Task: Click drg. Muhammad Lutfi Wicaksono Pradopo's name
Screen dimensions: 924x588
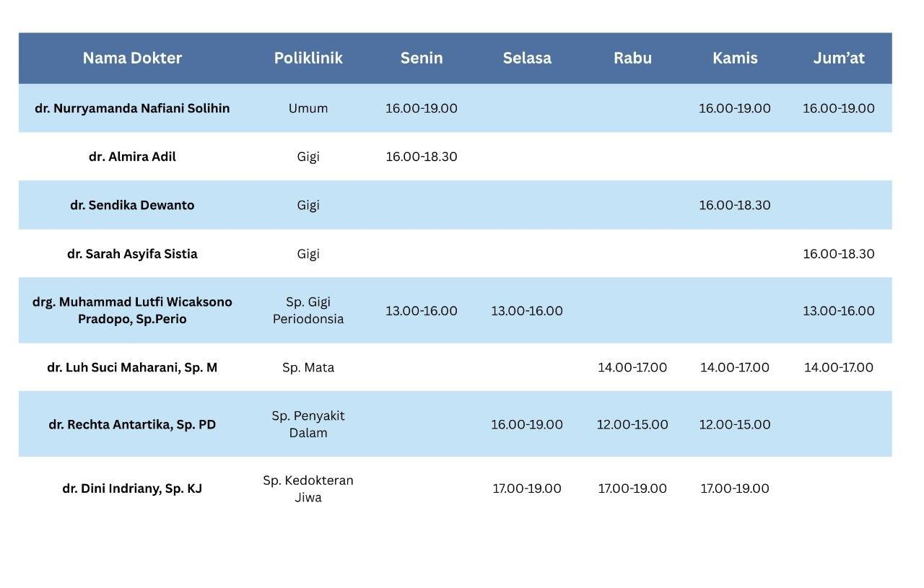Action: [132, 310]
